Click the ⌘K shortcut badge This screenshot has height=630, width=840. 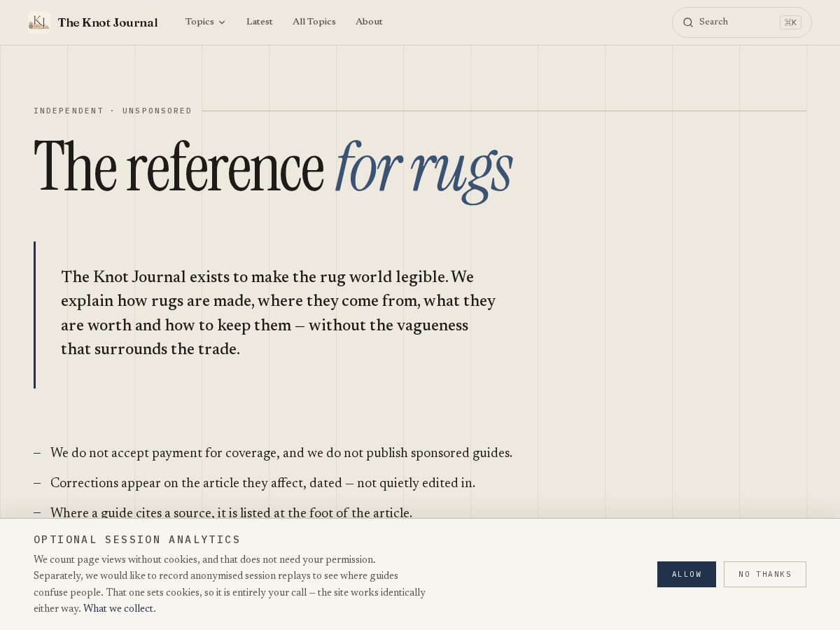(790, 22)
